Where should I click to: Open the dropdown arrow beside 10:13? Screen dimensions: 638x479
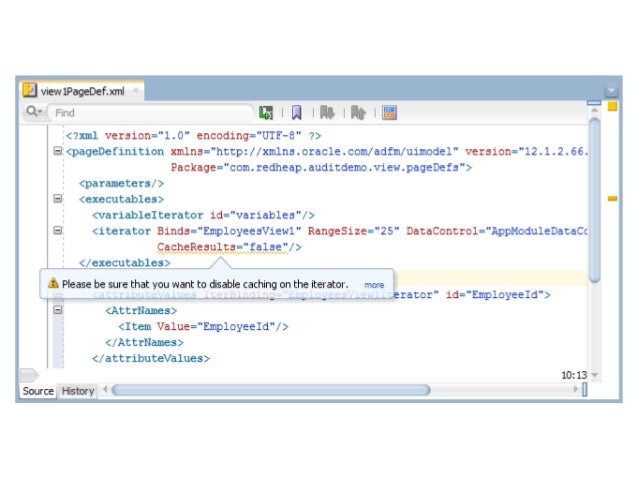pos(594,375)
